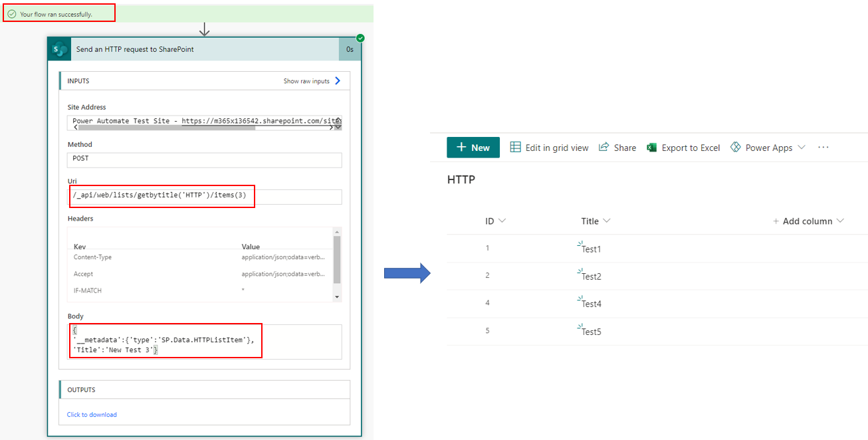The height and width of the screenshot is (440, 868).
Task: Open the Title column dropdown chevron
Action: click(607, 221)
